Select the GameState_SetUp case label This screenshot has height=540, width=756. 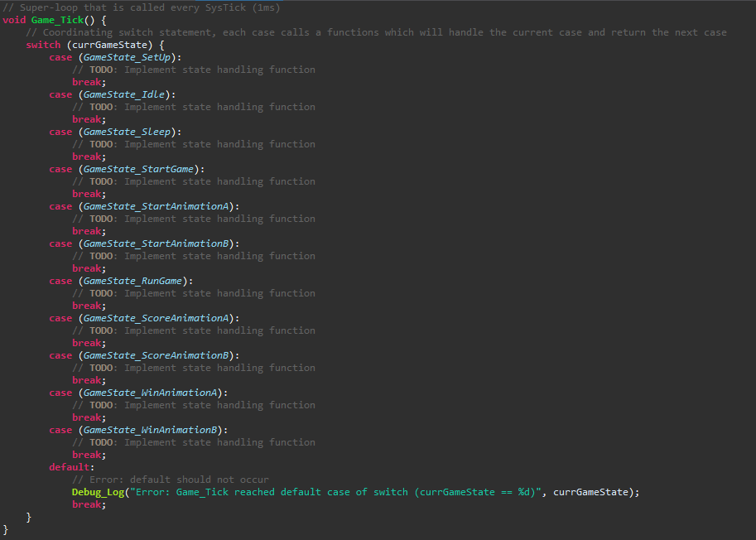[128, 57]
